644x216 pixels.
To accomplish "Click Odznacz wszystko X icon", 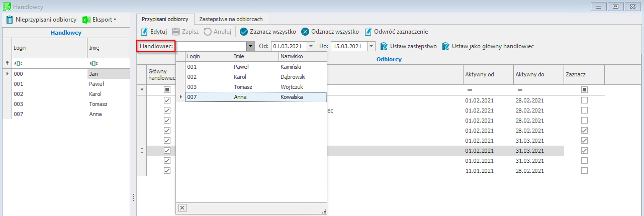I will pos(305,32).
